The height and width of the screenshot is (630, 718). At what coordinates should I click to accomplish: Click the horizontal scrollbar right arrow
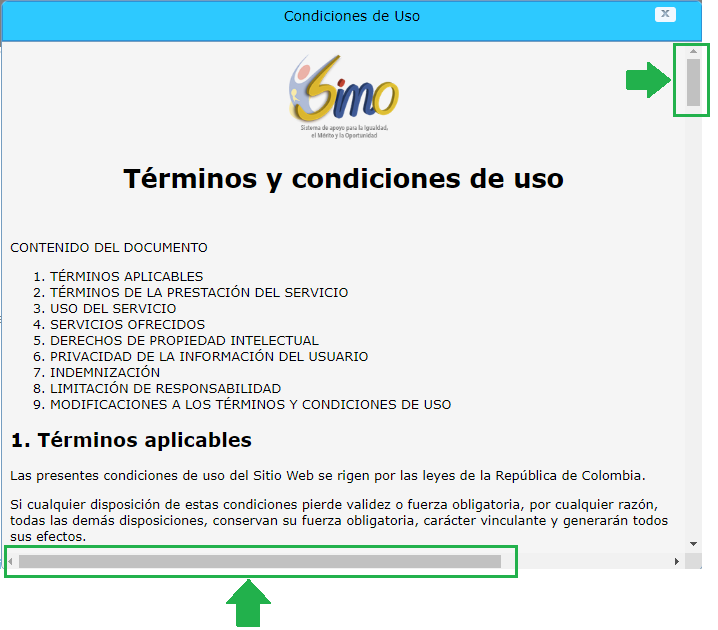(x=677, y=562)
